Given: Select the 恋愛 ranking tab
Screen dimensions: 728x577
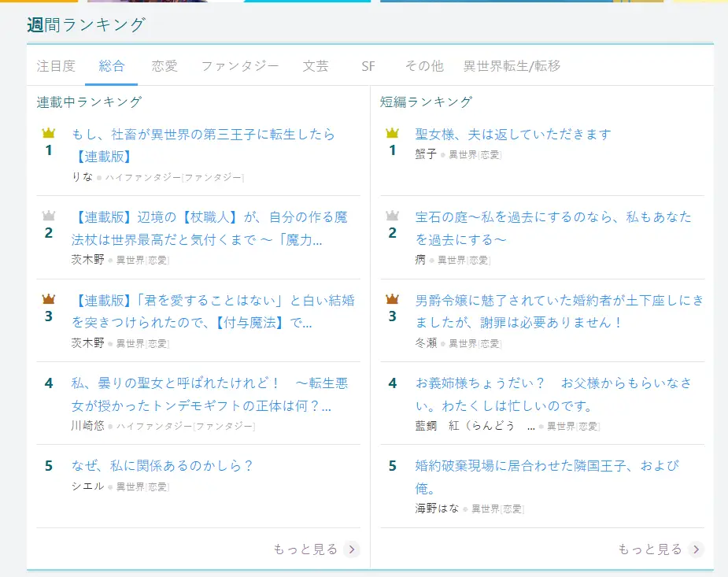Looking at the screenshot, I should [164, 66].
